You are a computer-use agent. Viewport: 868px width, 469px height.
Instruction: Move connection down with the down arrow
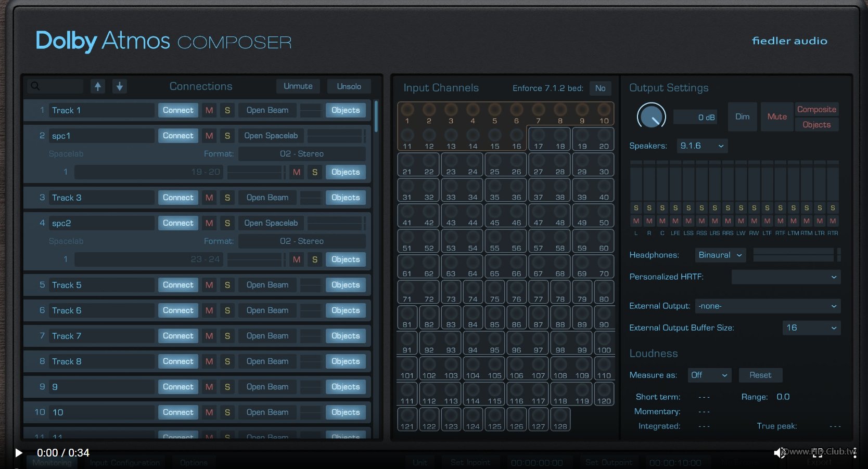120,86
